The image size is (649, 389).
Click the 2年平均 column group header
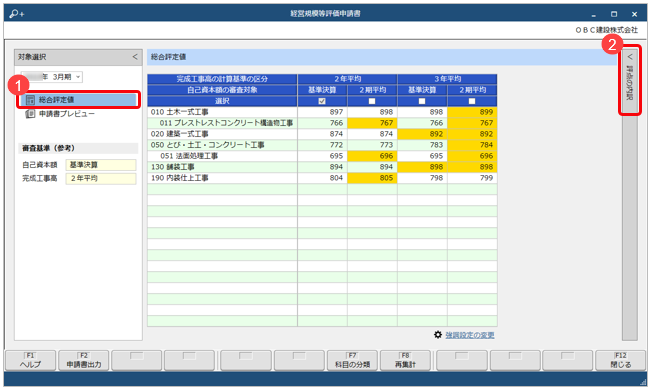347,79
